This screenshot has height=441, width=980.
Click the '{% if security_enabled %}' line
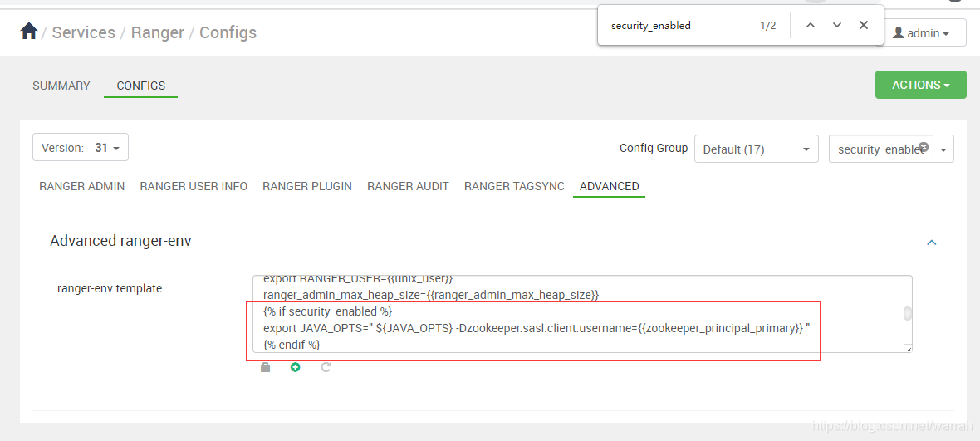click(327, 311)
